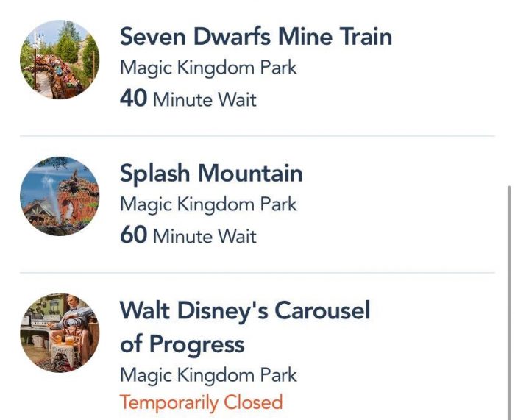The image size is (515, 420).
Task: Click the word 'Mountain' in second title
Action: pos(250,173)
